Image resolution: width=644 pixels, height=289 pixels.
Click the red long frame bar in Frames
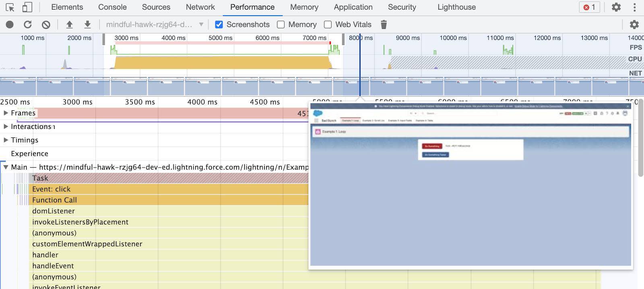tap(171, 113)
